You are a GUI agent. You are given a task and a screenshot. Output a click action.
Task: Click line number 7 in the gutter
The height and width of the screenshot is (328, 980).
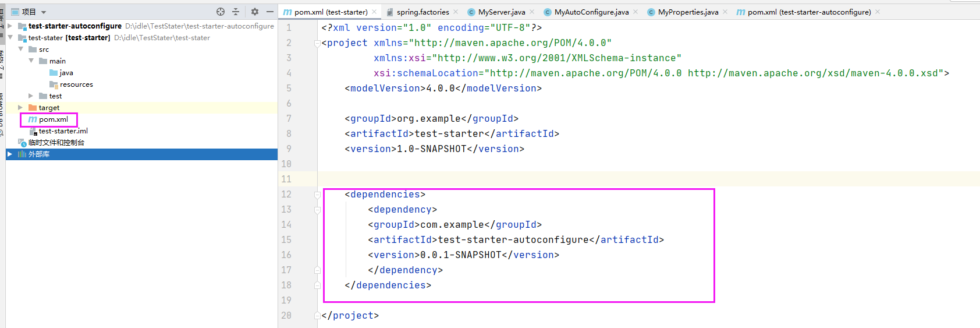(x=289, y=119)
